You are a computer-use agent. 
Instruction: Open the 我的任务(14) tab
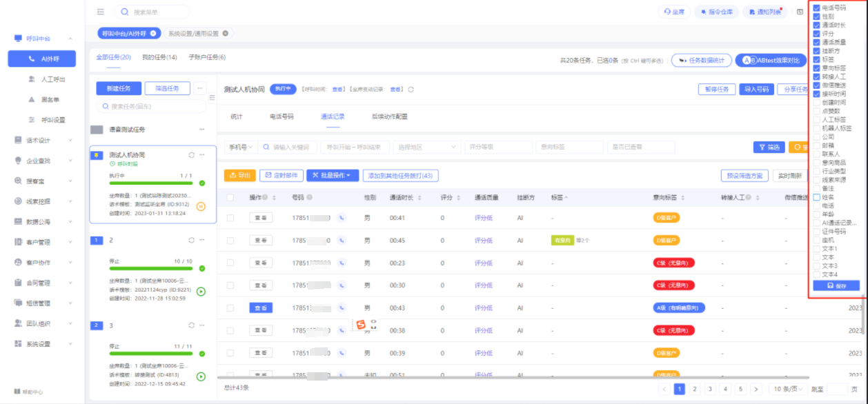coord(159,57)
